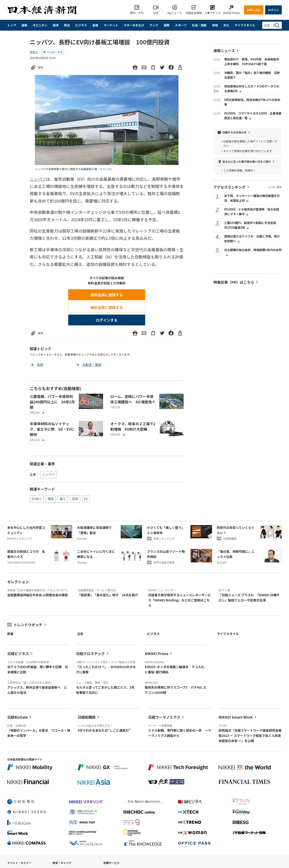Open the NIKKEI COMPASS logo link

(x=26, y=843)
